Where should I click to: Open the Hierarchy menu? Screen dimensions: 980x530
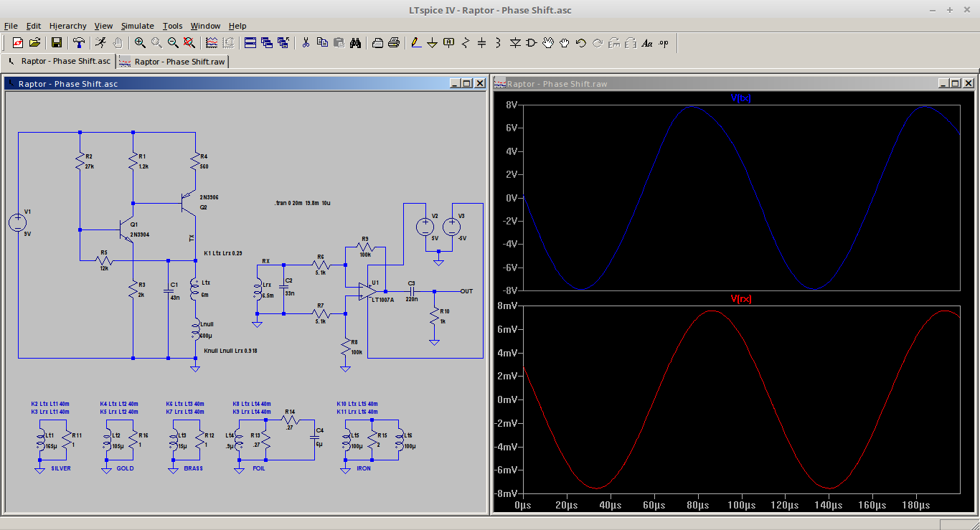point(67,26)
